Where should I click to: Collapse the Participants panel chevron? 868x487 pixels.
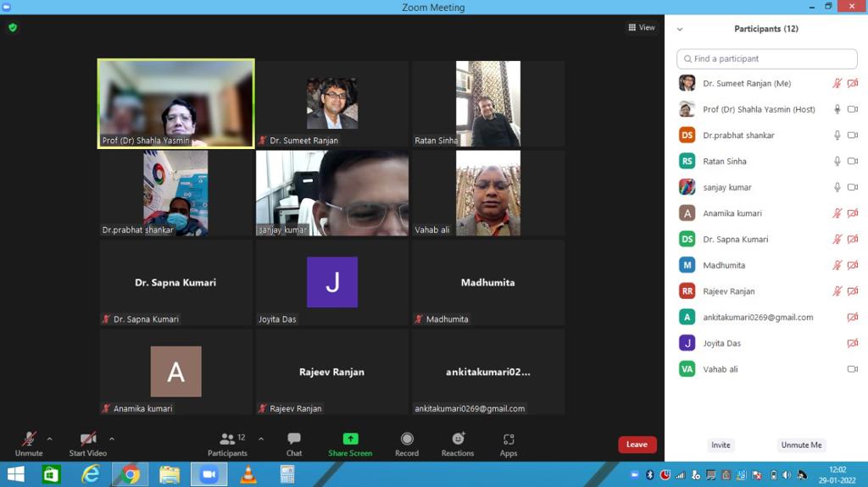click(680, 29)
